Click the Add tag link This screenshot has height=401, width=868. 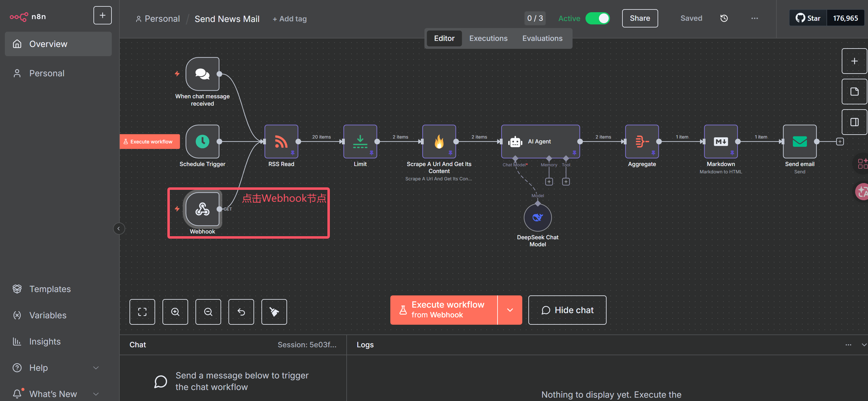(x=290, y=19)
